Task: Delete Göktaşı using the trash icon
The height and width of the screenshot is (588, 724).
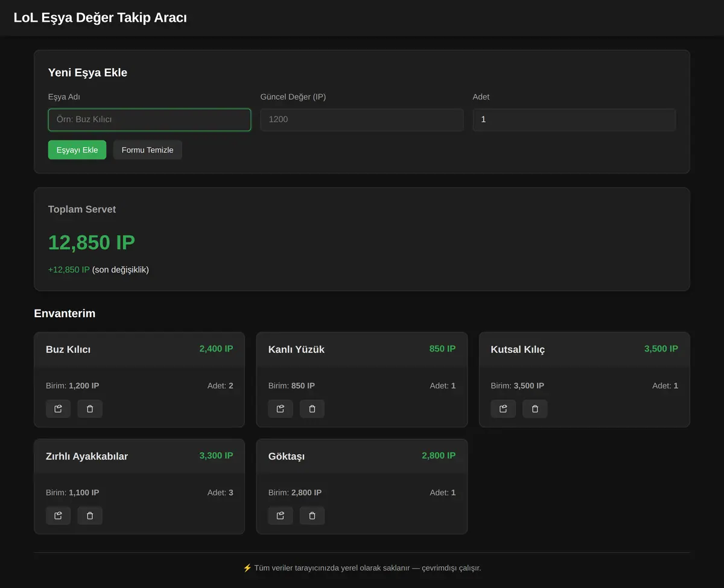Action: [312, 516]
